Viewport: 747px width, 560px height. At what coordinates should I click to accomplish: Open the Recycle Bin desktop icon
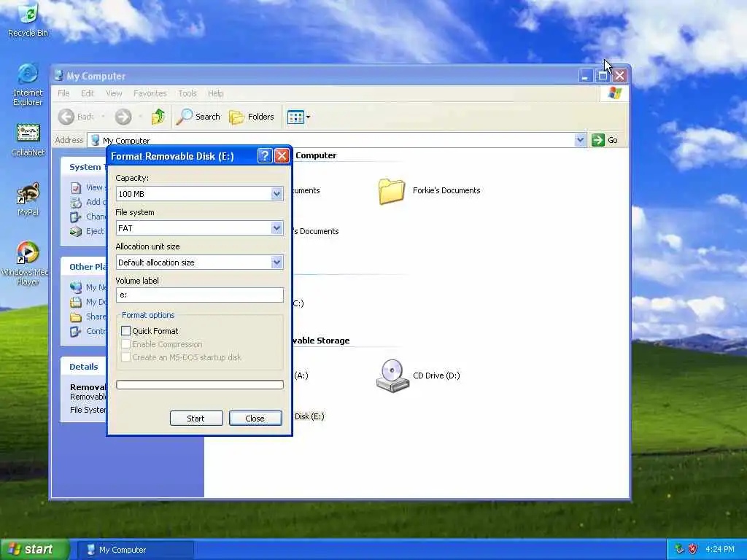tap(28, 19)
